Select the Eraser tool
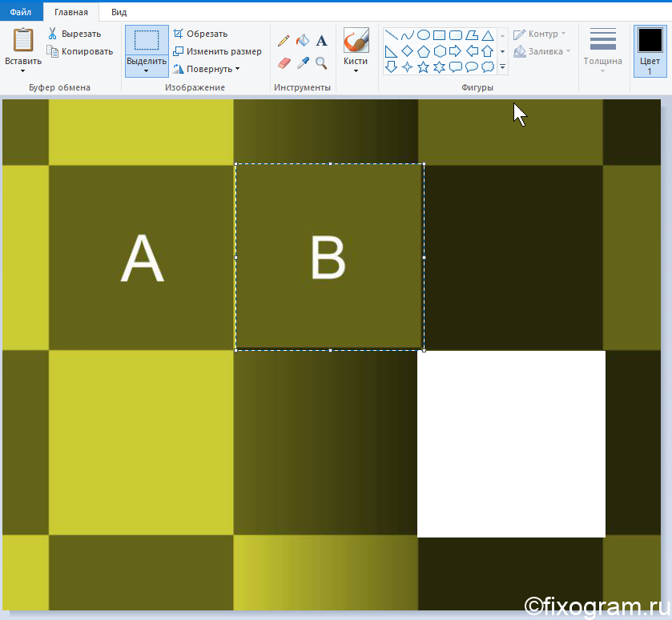Screen dimensions: 672x620 click(284, 63)
